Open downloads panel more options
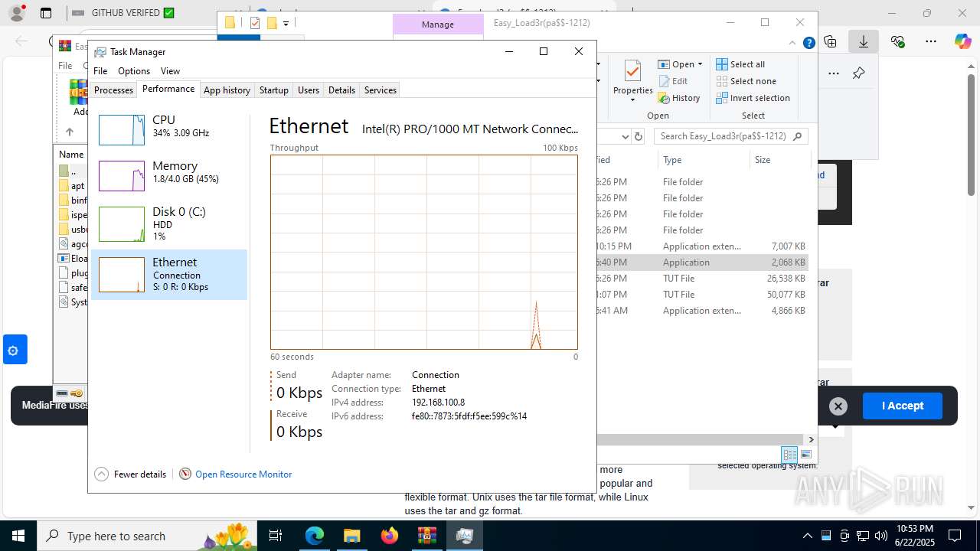This screenshot has height=551, width=980. pos(834,73)
